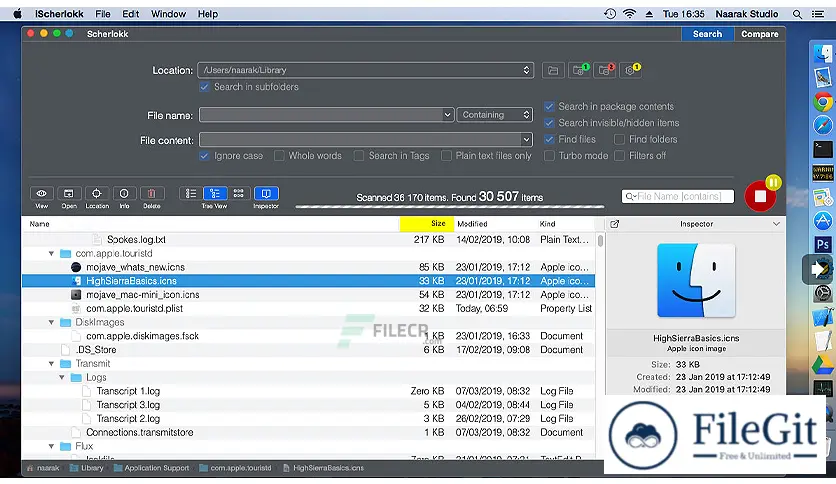This screenshot has height=484, width=836.
Task: Click the Inspector pop-out icon
Action: point(614,224)
